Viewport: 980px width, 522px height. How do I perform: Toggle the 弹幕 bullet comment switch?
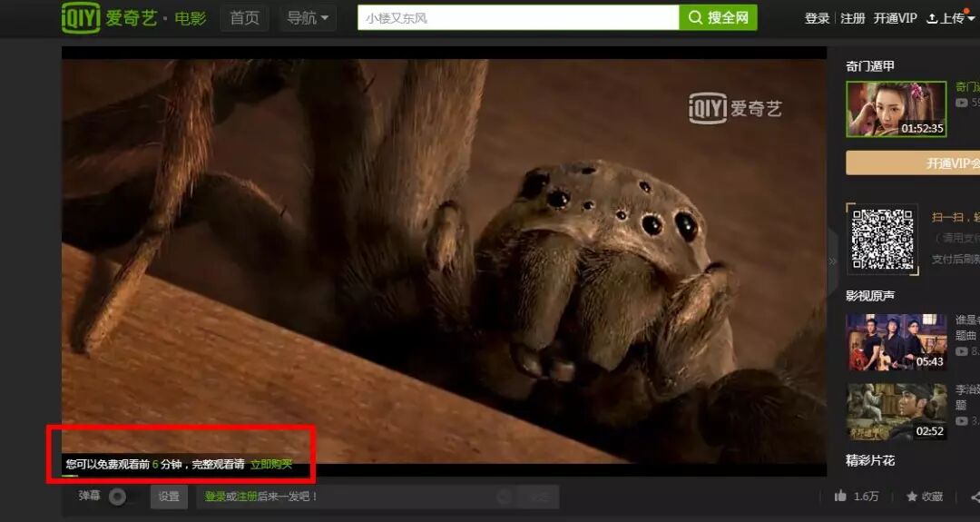click(x=117, y=497)
